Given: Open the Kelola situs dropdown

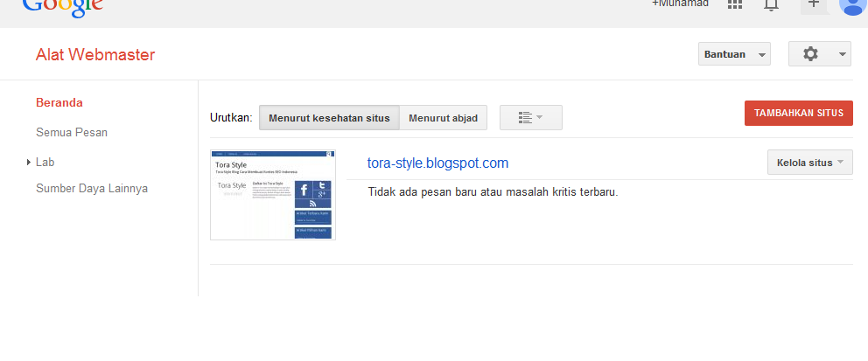Looking at the screenshot, I should pyautogui.click(x=810, y=163).
